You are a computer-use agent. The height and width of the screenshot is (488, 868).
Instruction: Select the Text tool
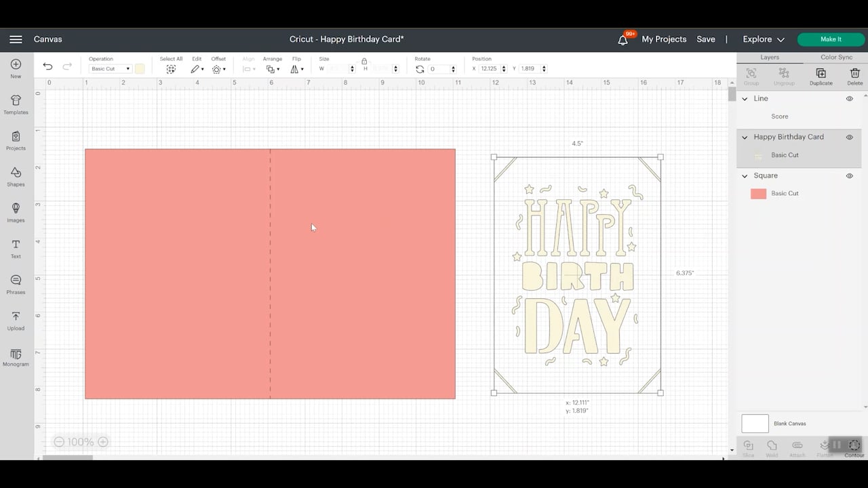coord(16,248)
